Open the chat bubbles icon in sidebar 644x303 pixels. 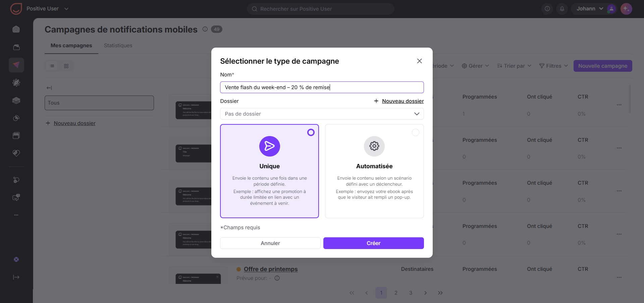coord(16,197)
